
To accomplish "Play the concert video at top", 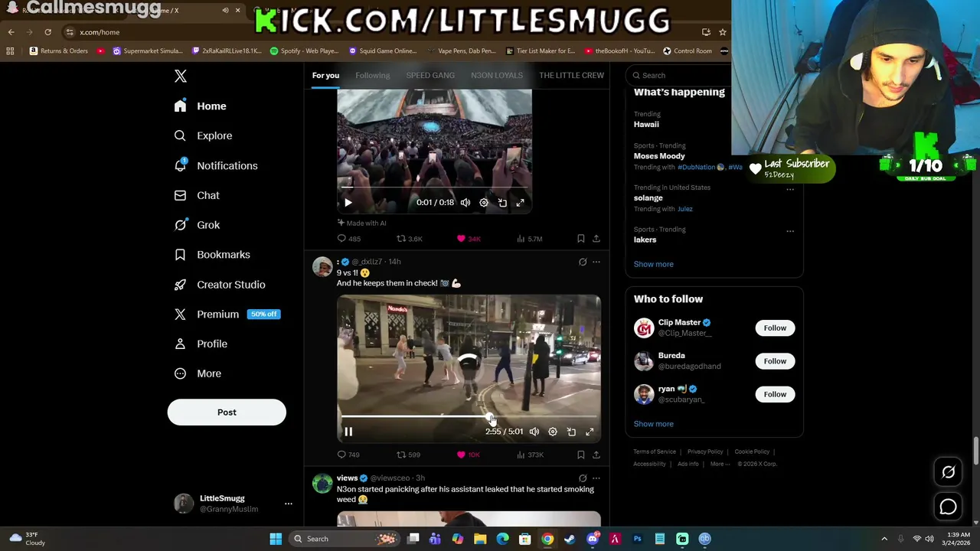I will click(x=348, y=203).
